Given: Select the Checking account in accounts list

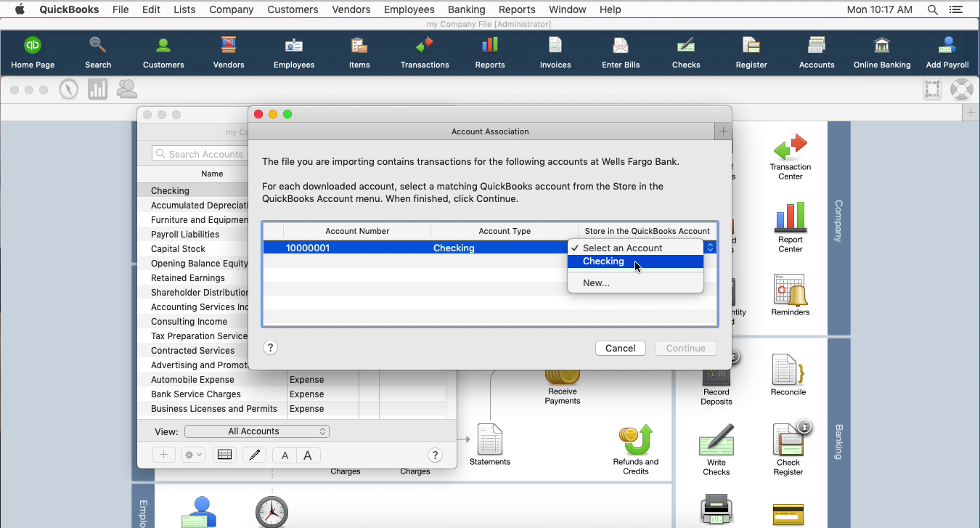Looking at the screenshot, I should point(194,190).
